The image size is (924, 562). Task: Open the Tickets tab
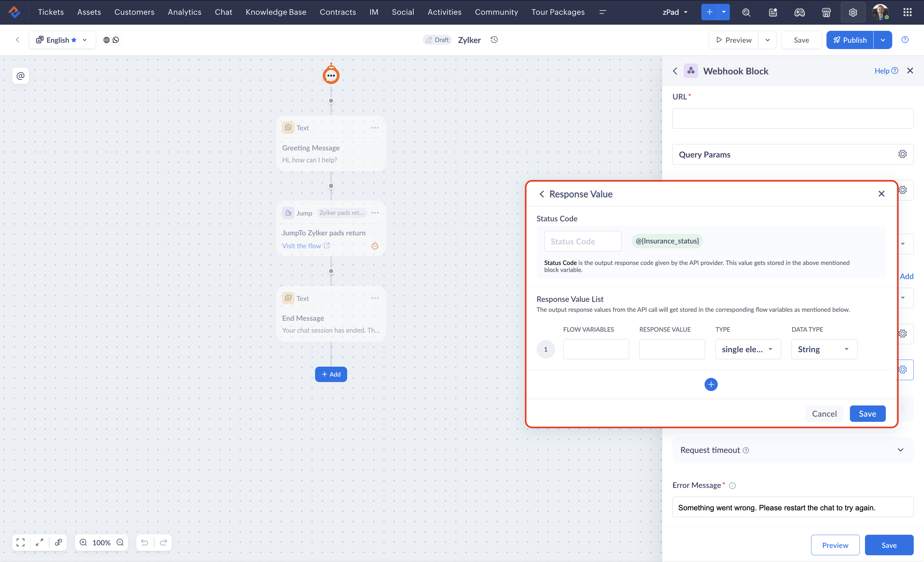[51, 12]
